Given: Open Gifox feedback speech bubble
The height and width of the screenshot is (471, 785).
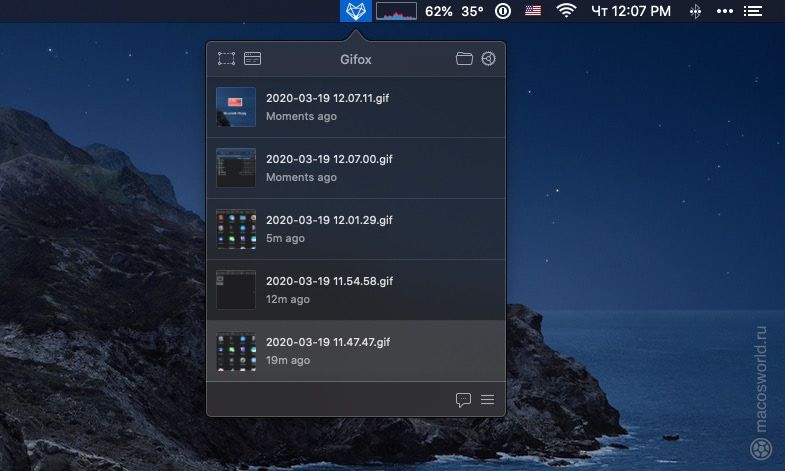Looking at the screenshot, I should click(x=463, y=399).
